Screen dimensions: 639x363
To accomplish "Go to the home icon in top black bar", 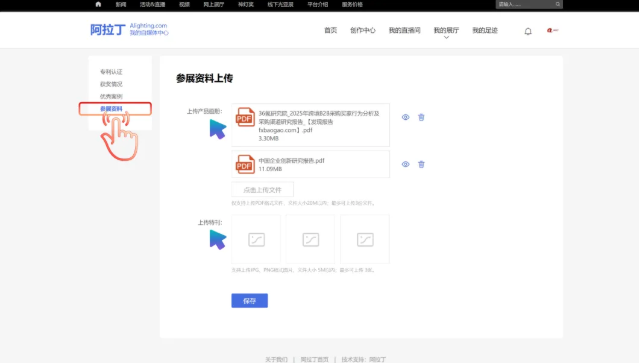I will (x=98, y=4).
